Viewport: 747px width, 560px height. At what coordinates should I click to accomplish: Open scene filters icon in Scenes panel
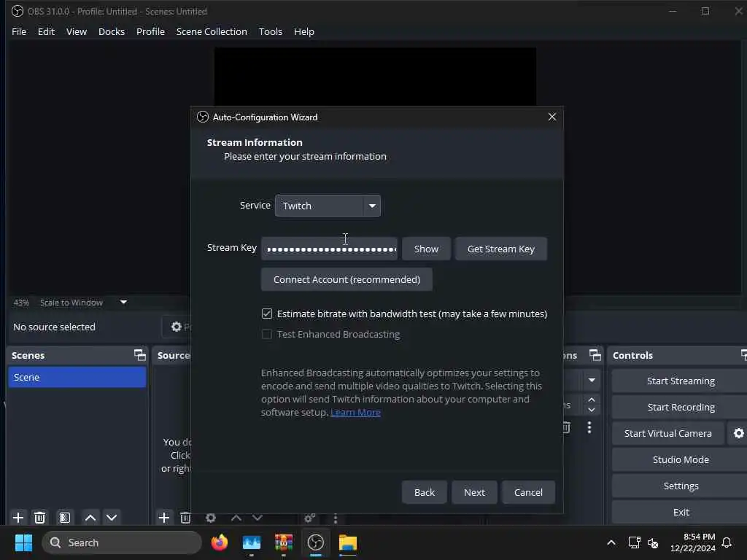(x=65, y=518)
